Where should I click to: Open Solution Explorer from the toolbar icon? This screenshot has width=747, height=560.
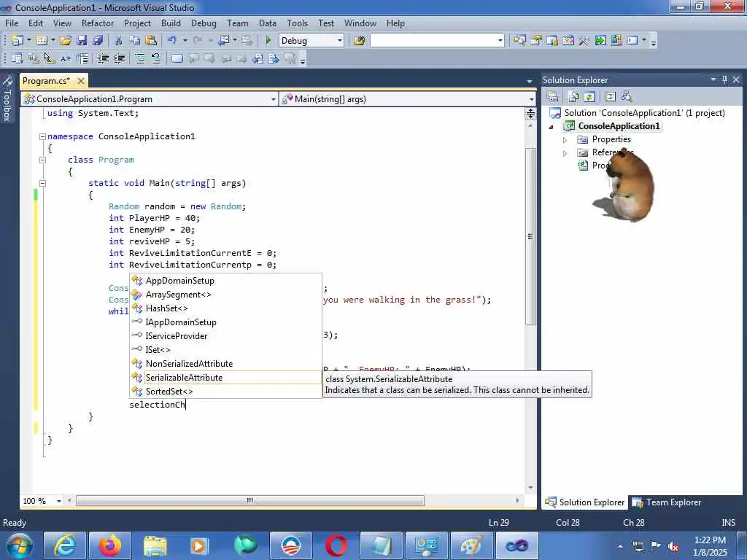pyautogui.click(x=519, y=41)
